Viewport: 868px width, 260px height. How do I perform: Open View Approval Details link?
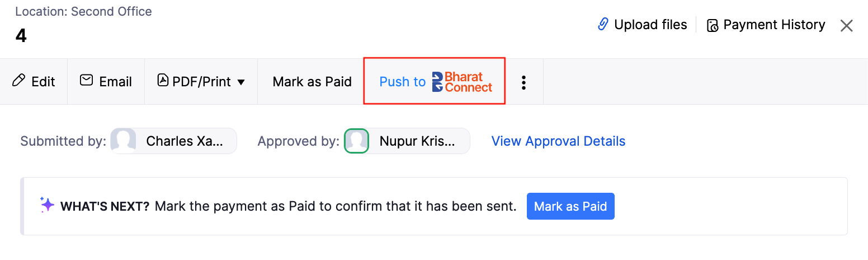(x=558, y=141)
